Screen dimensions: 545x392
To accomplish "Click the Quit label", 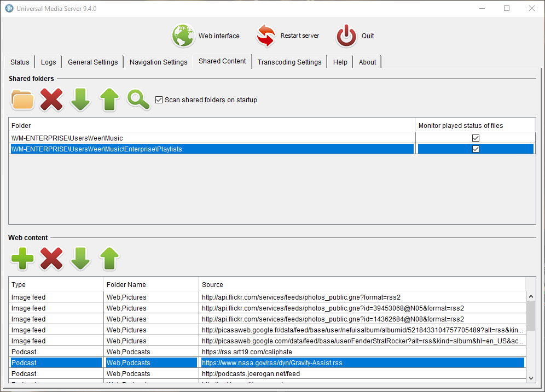I will point(368,36).
